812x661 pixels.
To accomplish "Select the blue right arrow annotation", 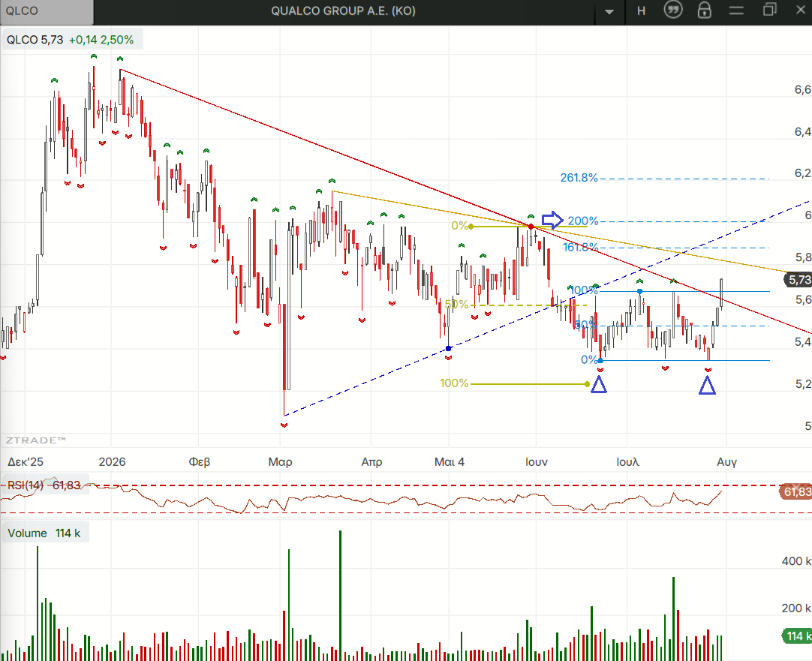I will click(x=552, y=220).
